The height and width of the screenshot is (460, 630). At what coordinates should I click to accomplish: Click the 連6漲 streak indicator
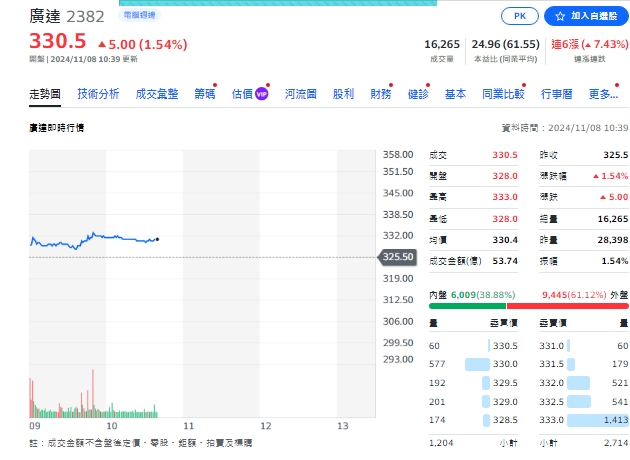(589, 44)
